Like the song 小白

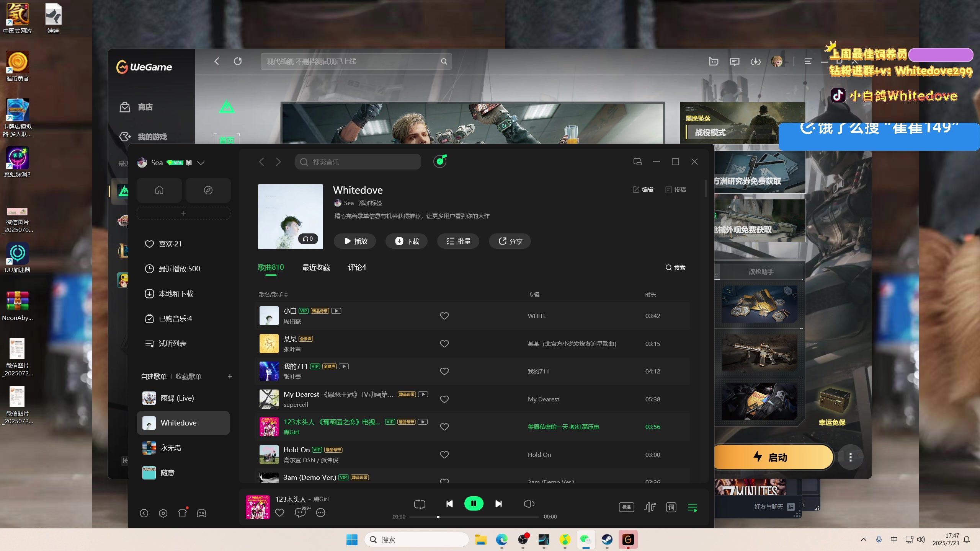point(444,316)
